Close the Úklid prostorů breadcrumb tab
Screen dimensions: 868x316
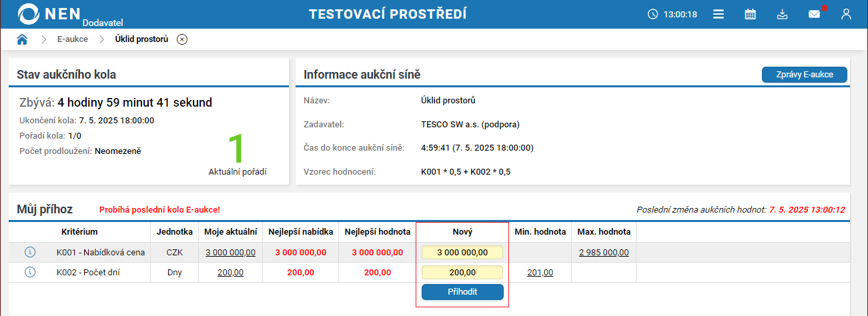(182, 39)
